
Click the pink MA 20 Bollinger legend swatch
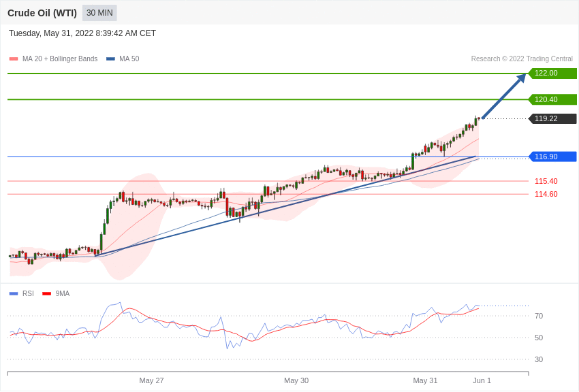[14, 59]
